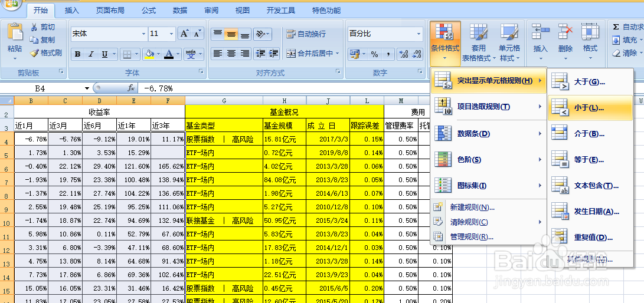Click the phonetic guide (wén) icon
The height and width of the screenshot is (303, 644).
190,54
